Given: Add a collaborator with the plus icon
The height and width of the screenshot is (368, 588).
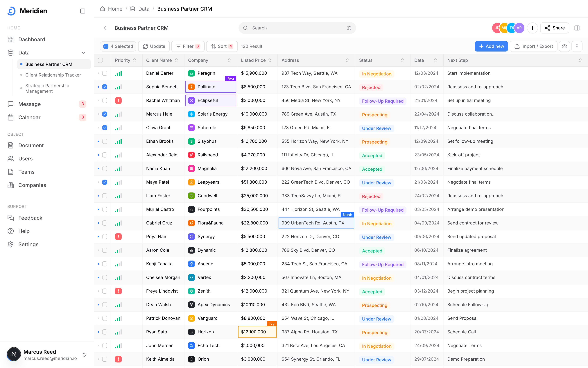Looking at the screenshot, I should 532,28.
